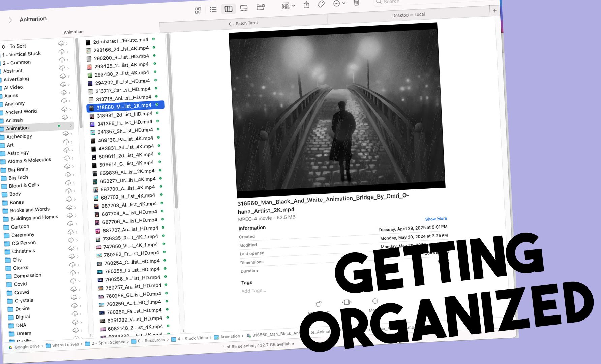Click the Add Tags field
The image size is (601, 364).
coord(253,291)
